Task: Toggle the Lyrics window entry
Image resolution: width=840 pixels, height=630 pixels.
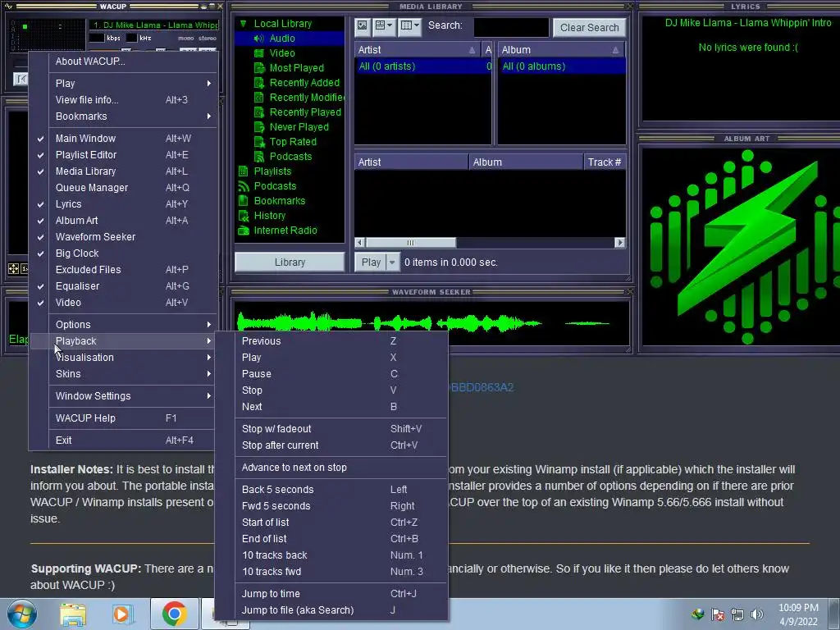Action: tap(124, 204)
